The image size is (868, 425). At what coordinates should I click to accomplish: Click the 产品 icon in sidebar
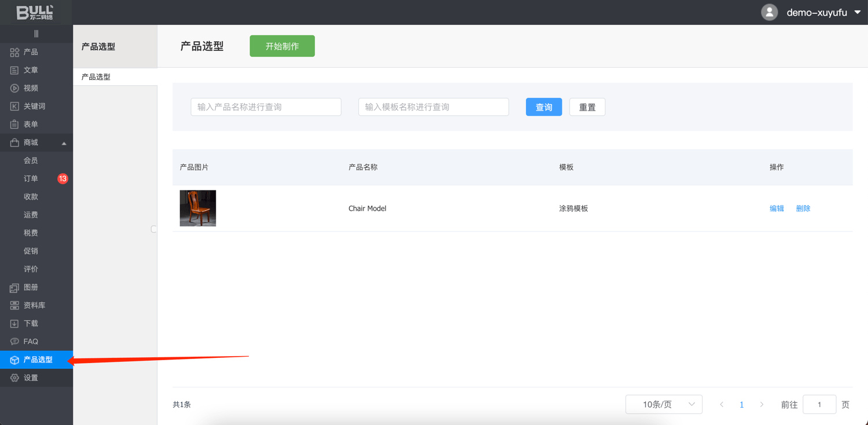point(14,52)
